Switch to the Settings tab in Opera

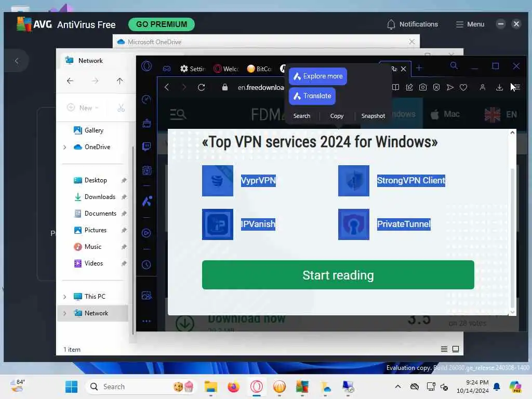pos(193,69)
